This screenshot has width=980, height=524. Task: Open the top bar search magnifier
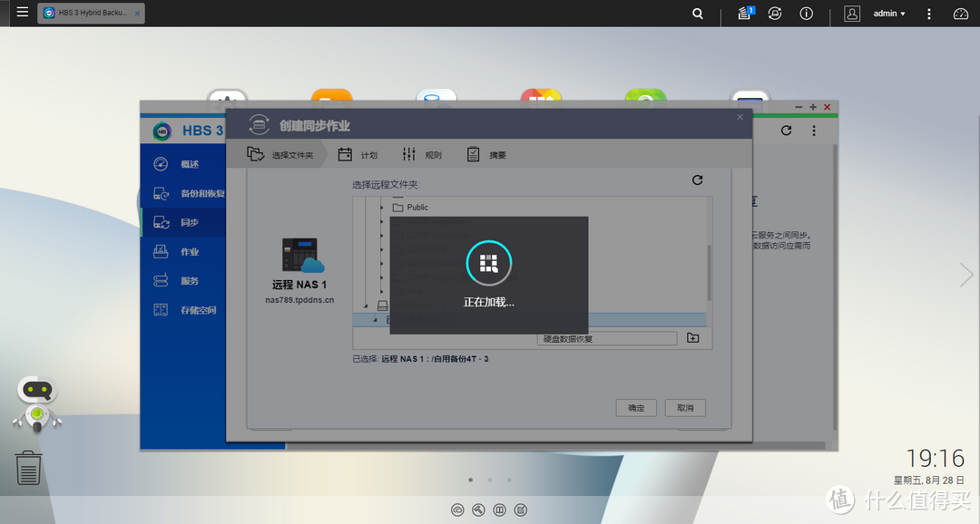(x=698, y=13)
